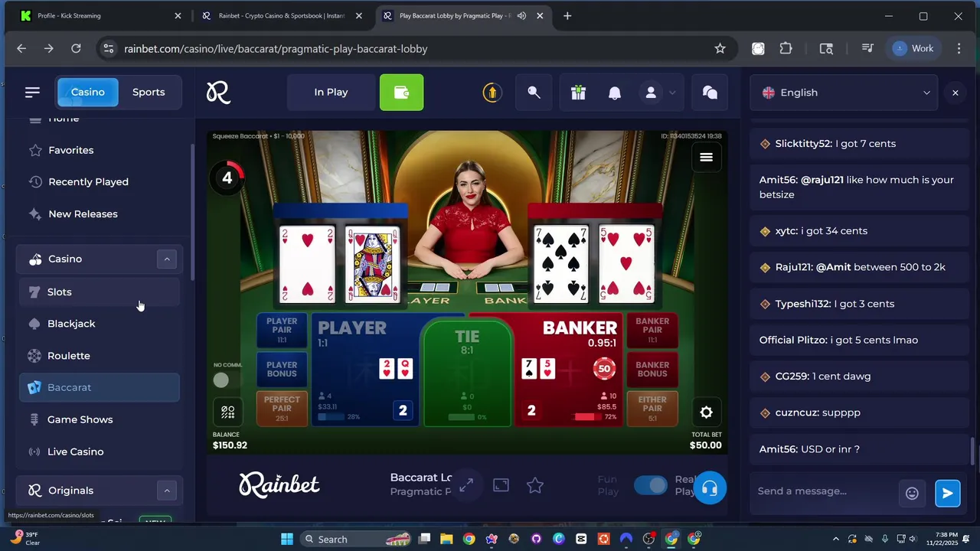Open File Explorer in the taskbar
This screenshot has height=551, width=980.
tap(446, 539)
